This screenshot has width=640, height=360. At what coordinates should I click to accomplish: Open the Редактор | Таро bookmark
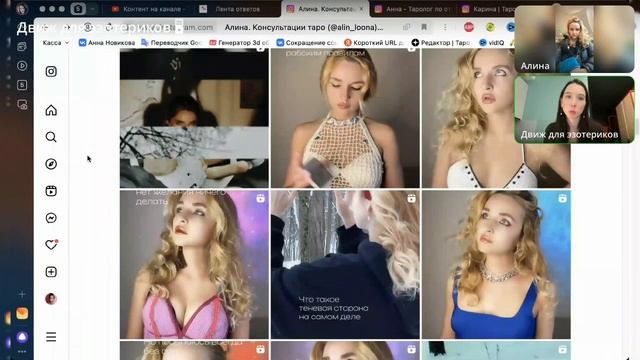pyautogui.click(x=441, y=42)
